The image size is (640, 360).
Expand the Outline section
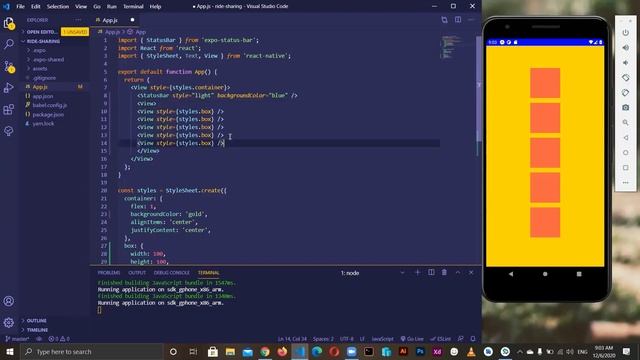point(36,320)
